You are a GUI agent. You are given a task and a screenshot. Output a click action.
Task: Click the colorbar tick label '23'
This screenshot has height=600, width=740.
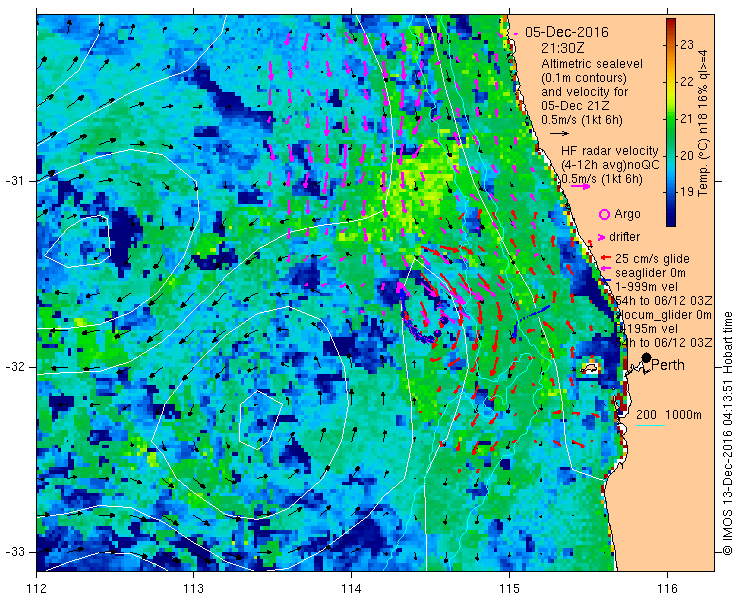(x=687, y=45)
